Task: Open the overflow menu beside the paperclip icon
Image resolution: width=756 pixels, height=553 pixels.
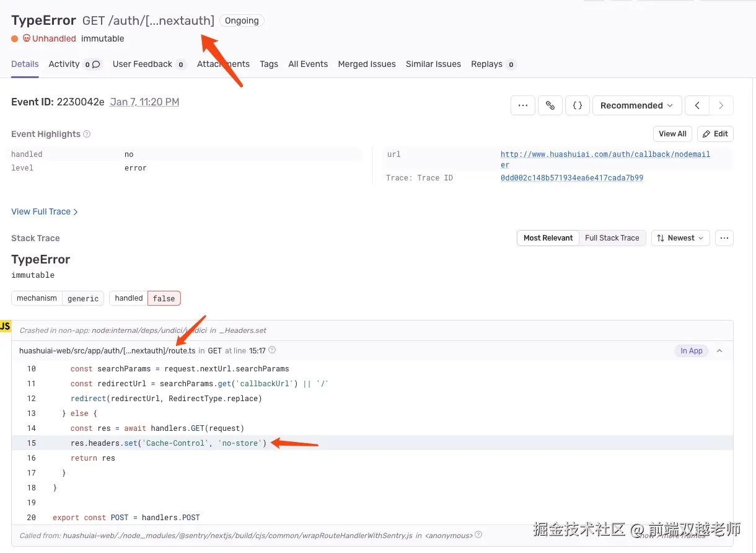Action: click(x=522, y=105)
